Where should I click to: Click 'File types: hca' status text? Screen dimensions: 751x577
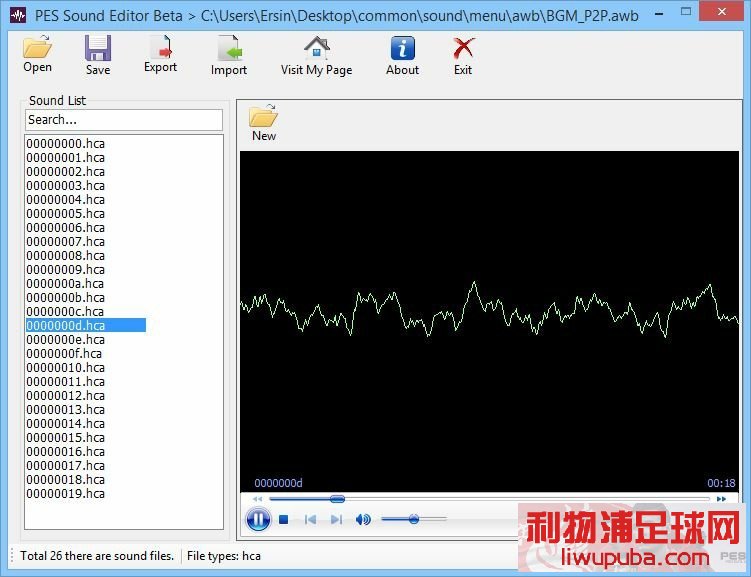[224, 556]
